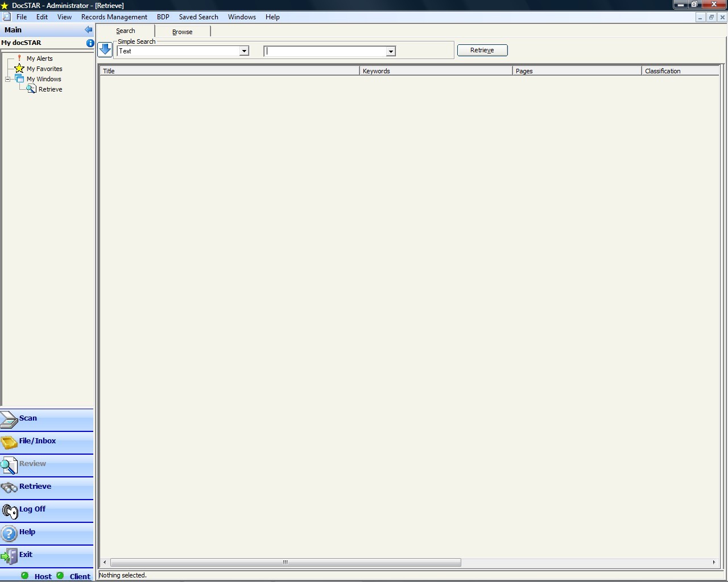Click the Retrieve search button

pos(482,50)
